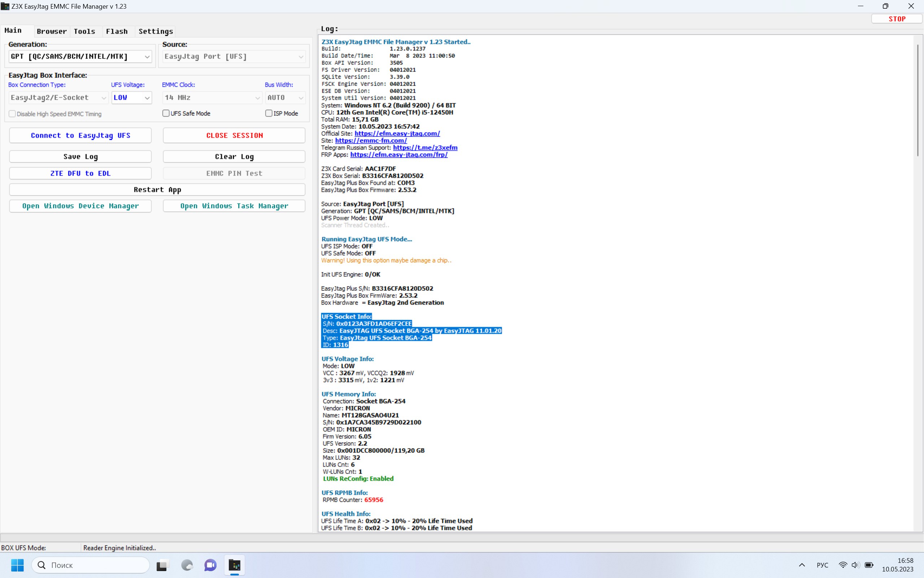
Task: Switch to the Browser tab
Action: point(52,31)
